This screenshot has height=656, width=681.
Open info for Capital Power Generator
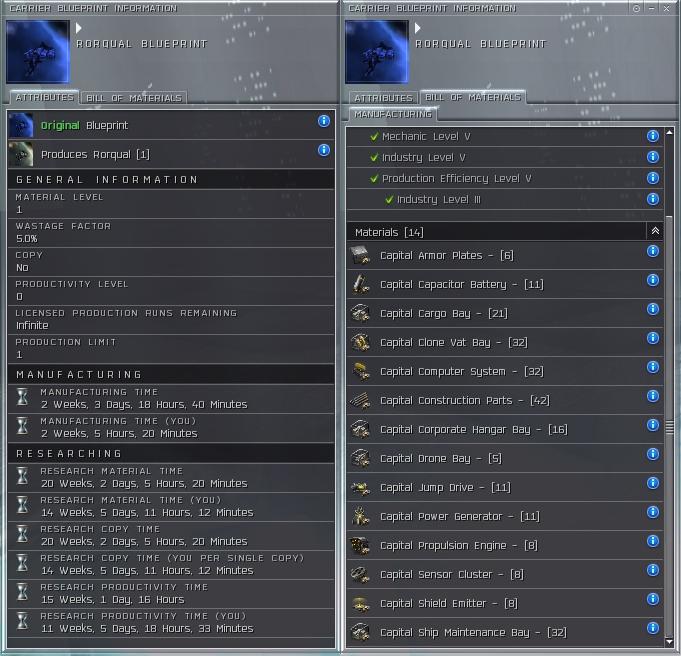652,512
